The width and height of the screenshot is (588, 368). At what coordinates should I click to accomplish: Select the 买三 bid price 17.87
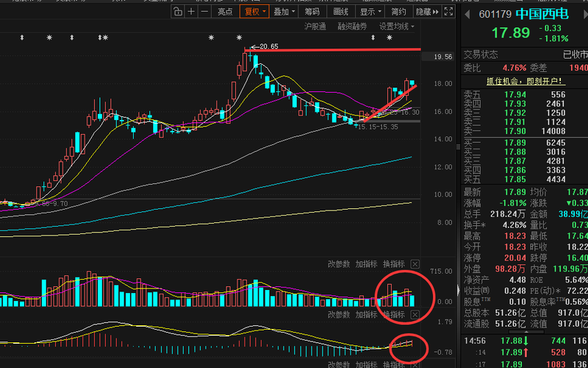(515, 160)
